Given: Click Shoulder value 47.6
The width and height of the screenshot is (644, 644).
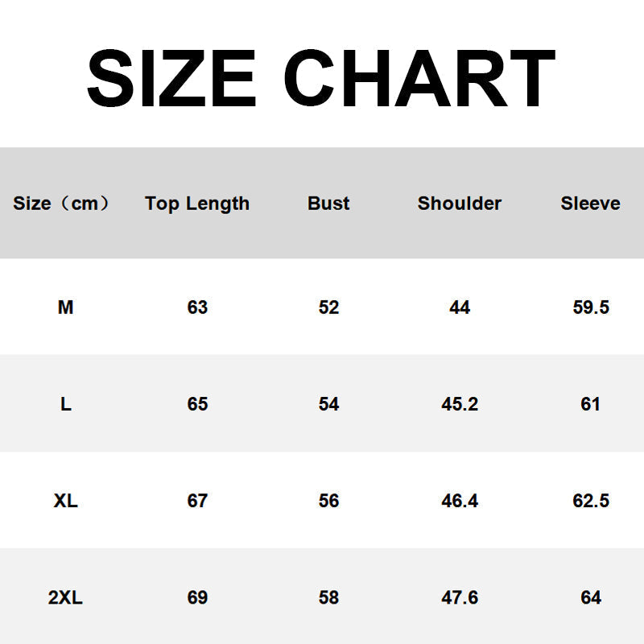Looking at the screenshot, I should (x=460, y=597).
